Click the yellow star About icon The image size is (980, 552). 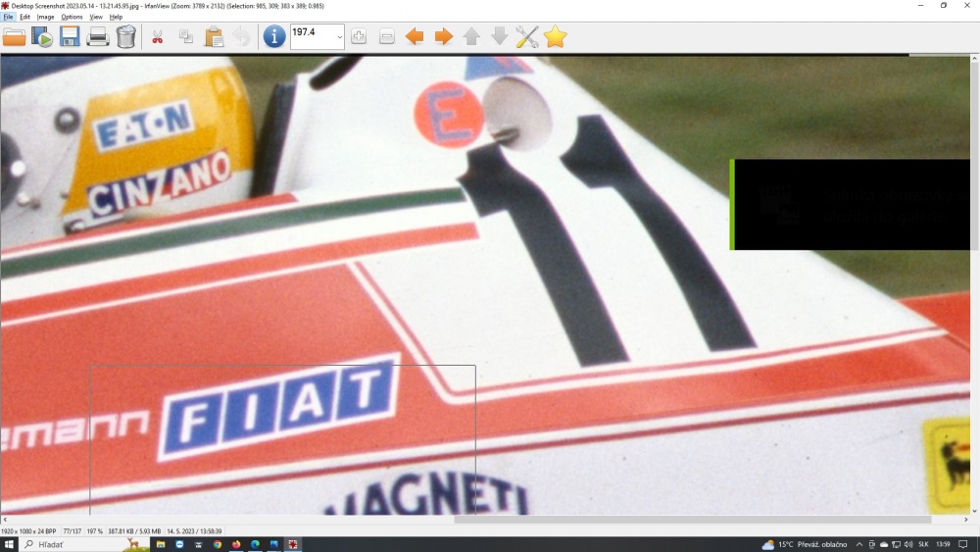(555, 36)
